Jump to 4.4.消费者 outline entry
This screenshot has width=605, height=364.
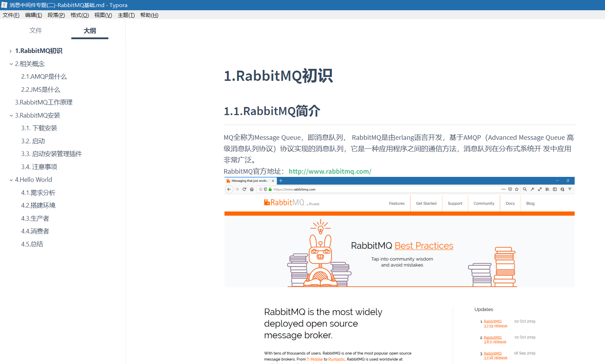click(35, 231)
